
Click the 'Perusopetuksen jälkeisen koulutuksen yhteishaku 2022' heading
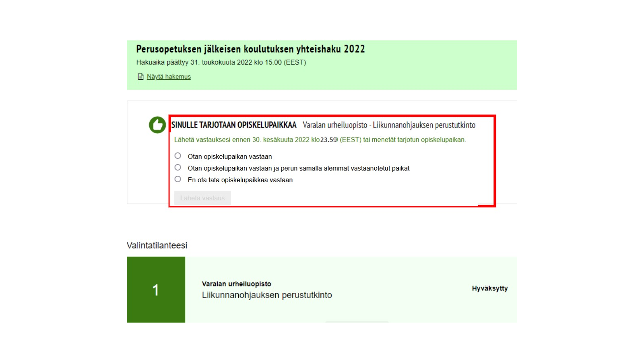250,49
